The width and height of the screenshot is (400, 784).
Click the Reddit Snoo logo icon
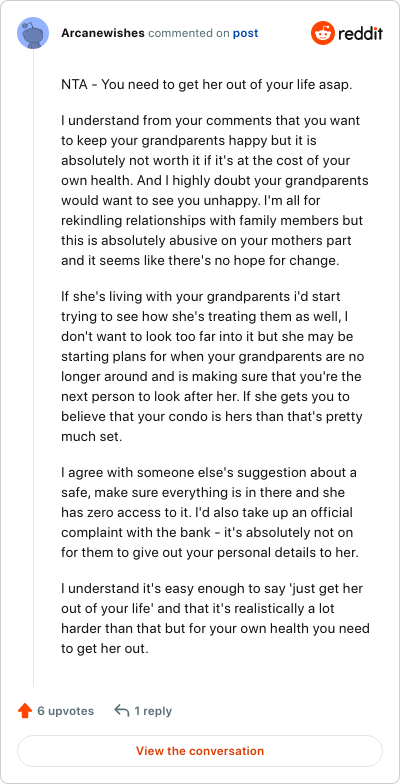(x=322, y=34)
